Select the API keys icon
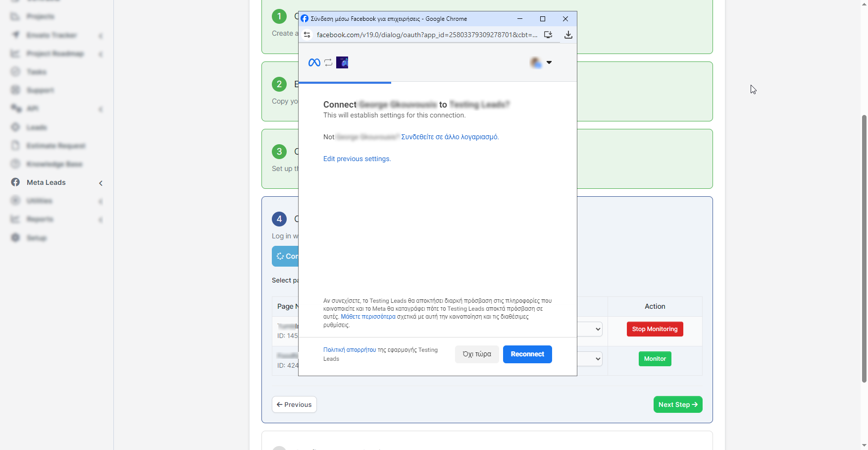Image resolution: width=868 pixels, height=450 pixels. [15, 108]
